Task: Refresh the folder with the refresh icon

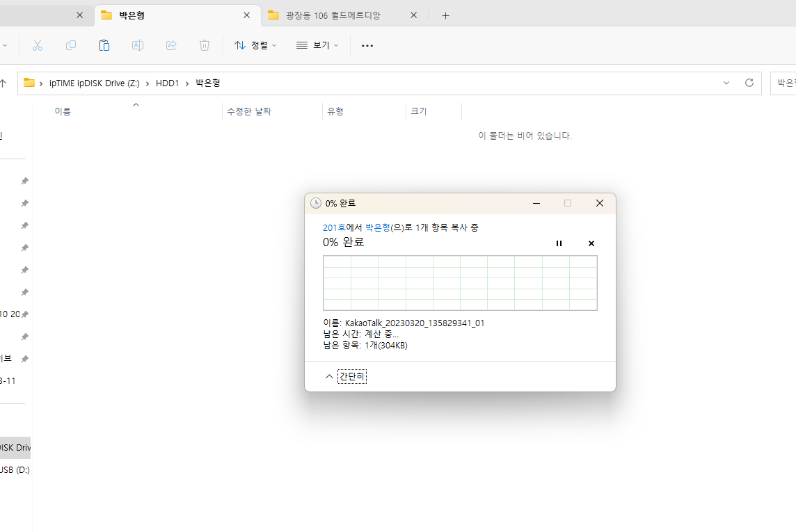Action: coord(749,83)
